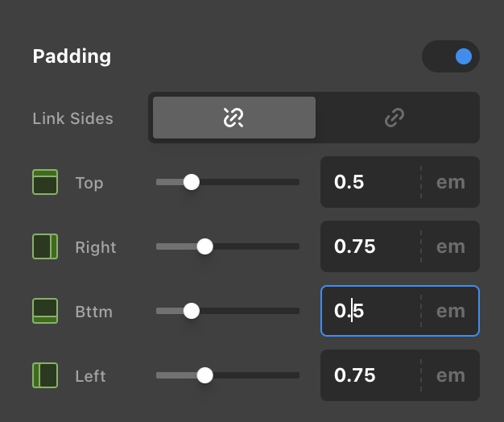Click the Right padding side icon
The width and height of the screenshot is (504, 422).
tap(45, 246)
